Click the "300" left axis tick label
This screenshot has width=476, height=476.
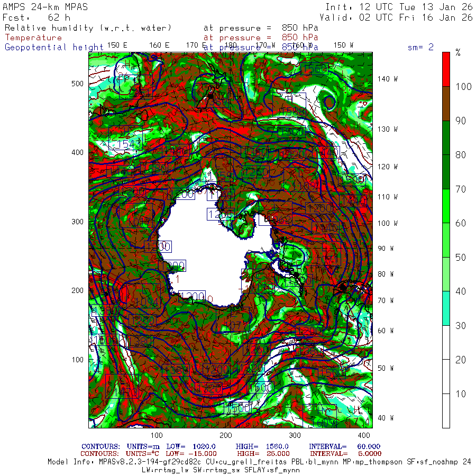[x=77, y=222]
